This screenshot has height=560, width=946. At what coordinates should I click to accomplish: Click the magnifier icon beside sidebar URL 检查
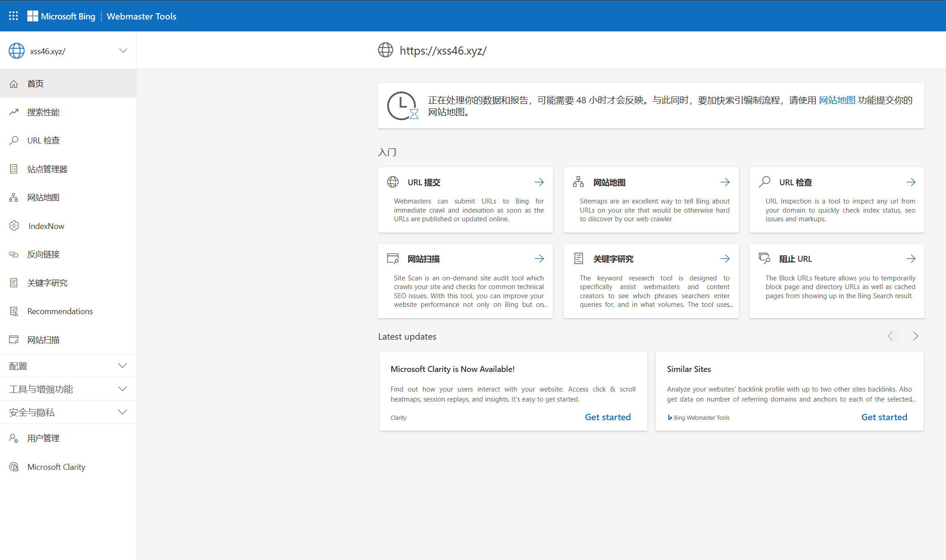coord(14,140)
